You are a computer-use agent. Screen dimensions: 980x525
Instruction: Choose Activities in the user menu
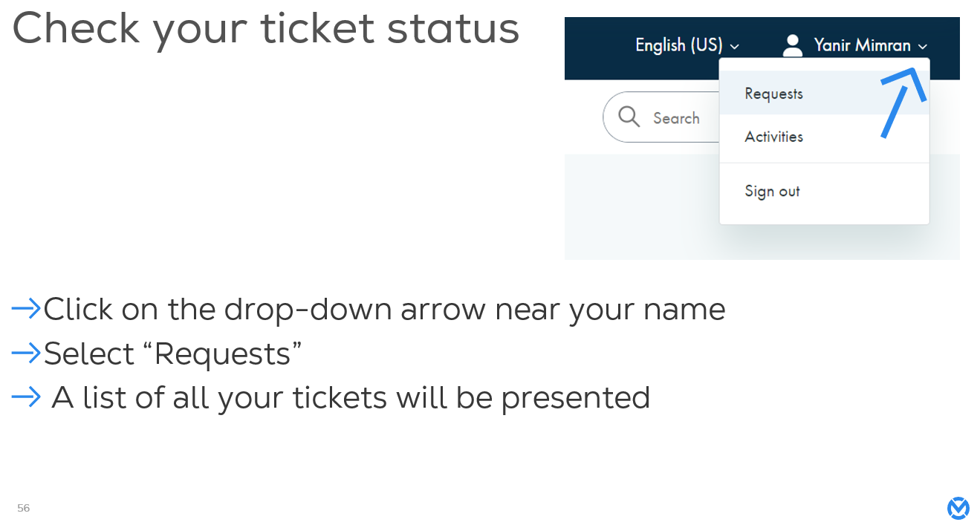point(773,137)
